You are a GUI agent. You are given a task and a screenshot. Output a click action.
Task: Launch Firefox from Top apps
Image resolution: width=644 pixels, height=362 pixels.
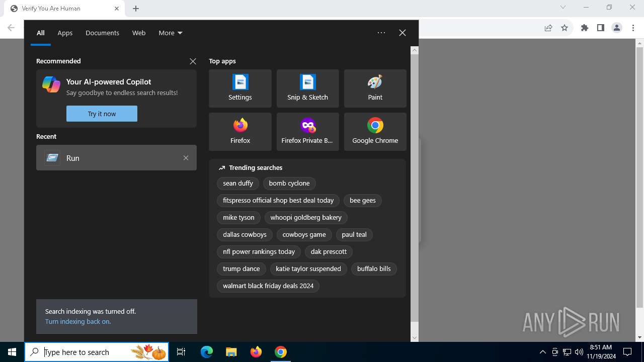click(x=240, y=132)
